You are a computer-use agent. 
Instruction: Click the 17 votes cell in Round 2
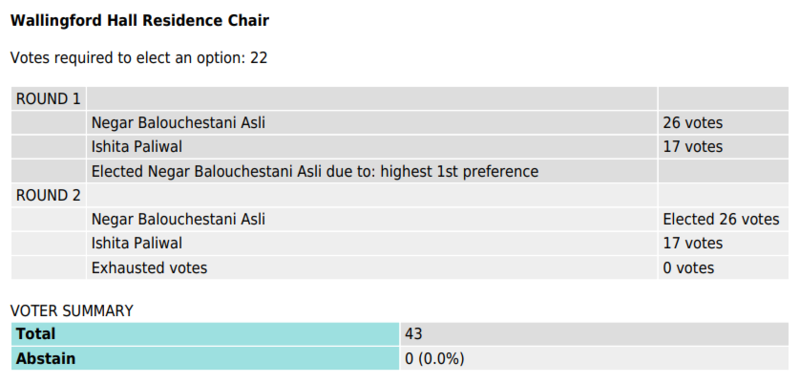click(x=723, y=243)
